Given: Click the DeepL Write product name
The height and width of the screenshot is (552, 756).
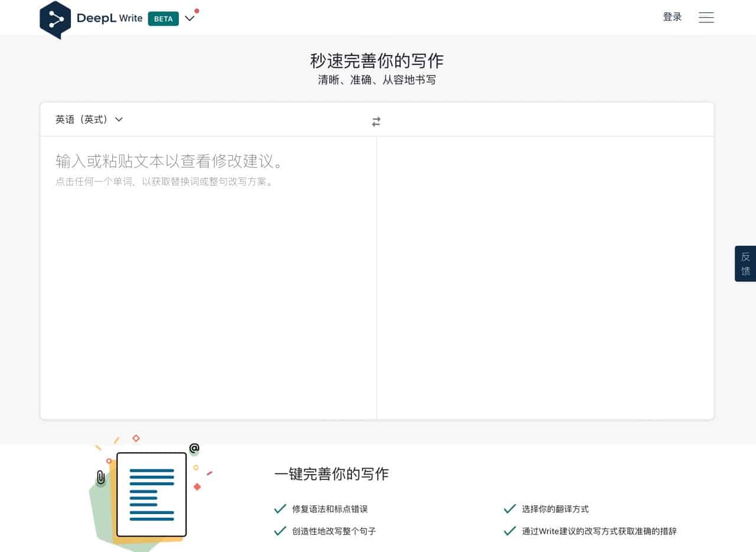Looking at the screenshot, I should coord(109,18).
